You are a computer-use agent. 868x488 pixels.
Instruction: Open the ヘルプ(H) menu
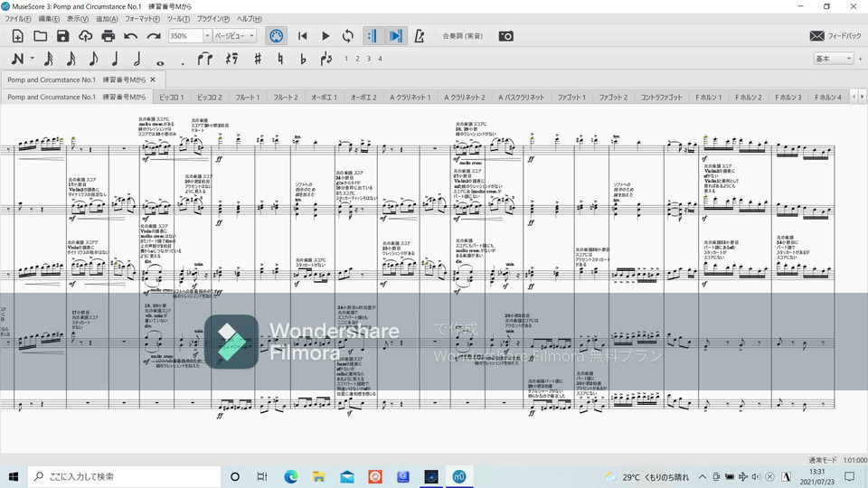(250, 19)
